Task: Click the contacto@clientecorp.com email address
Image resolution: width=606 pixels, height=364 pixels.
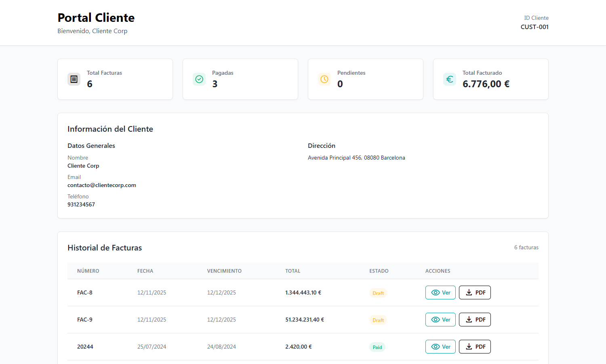Action: pos(102,185)
